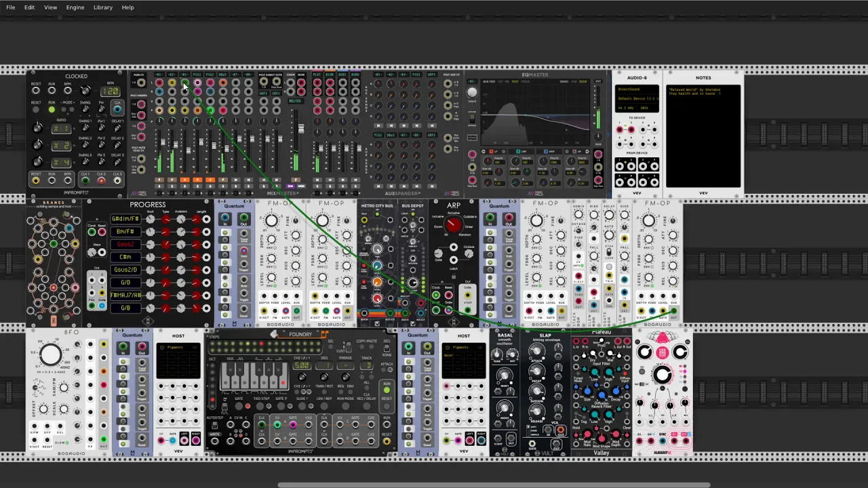Select the G/B chord in Progress
The image size is (868, 488).
point(125,308)
